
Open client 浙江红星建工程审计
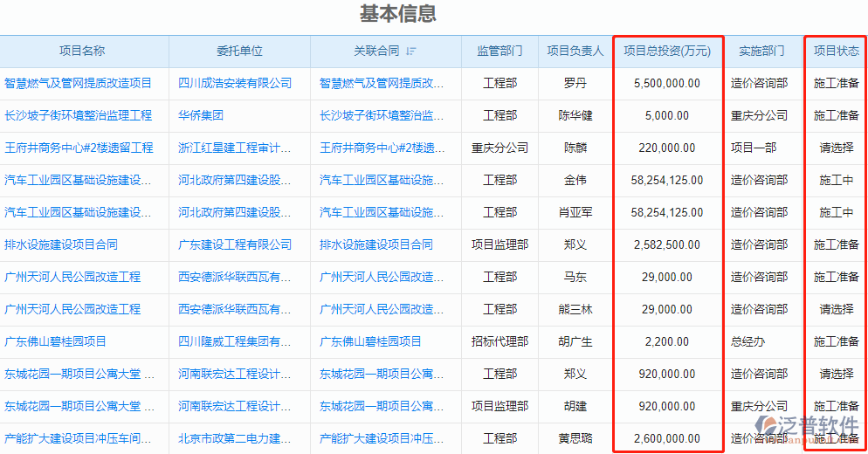pyautogui.click(x=234, y=148)
